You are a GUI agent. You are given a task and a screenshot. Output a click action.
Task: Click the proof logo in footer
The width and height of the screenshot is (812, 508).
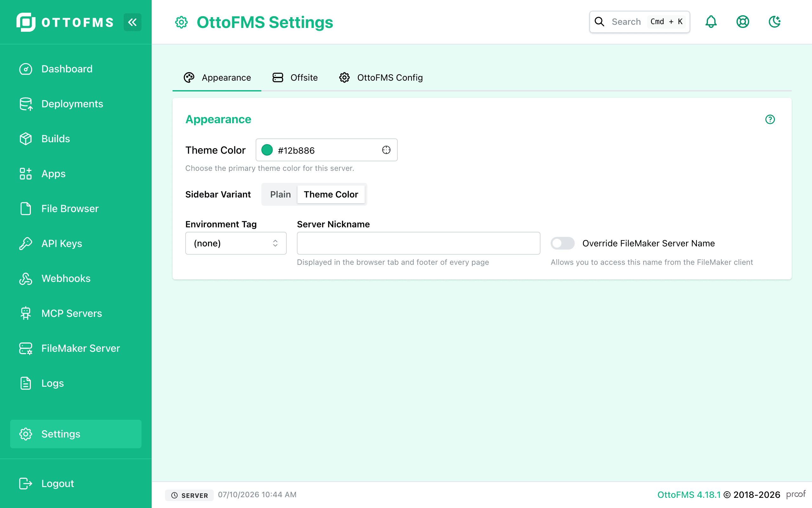(x=796, y=494)
